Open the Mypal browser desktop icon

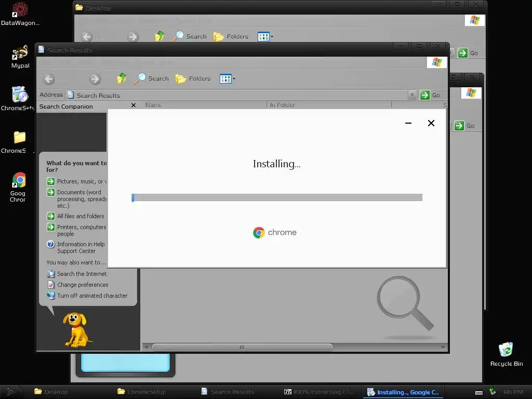point(20,56)
